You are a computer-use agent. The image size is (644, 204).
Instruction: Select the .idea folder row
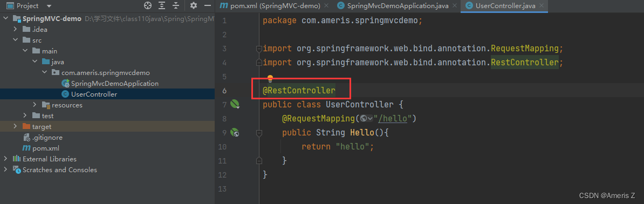tap(107, 30)
